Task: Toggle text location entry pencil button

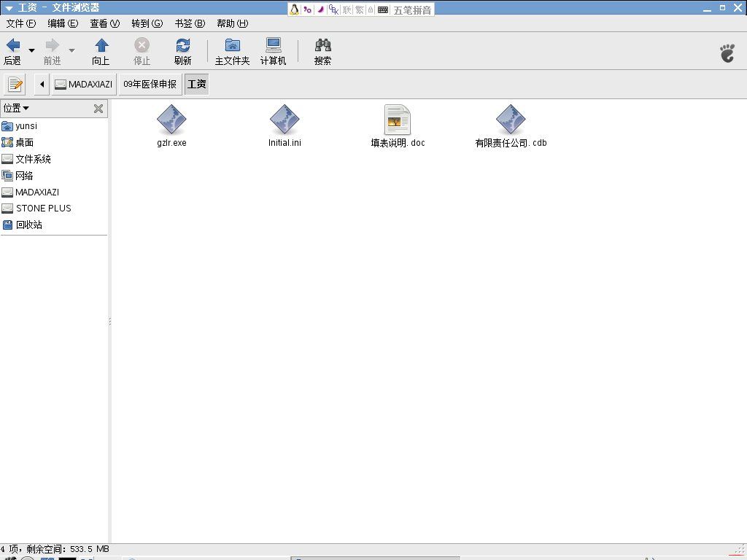Action: point(15,85)
